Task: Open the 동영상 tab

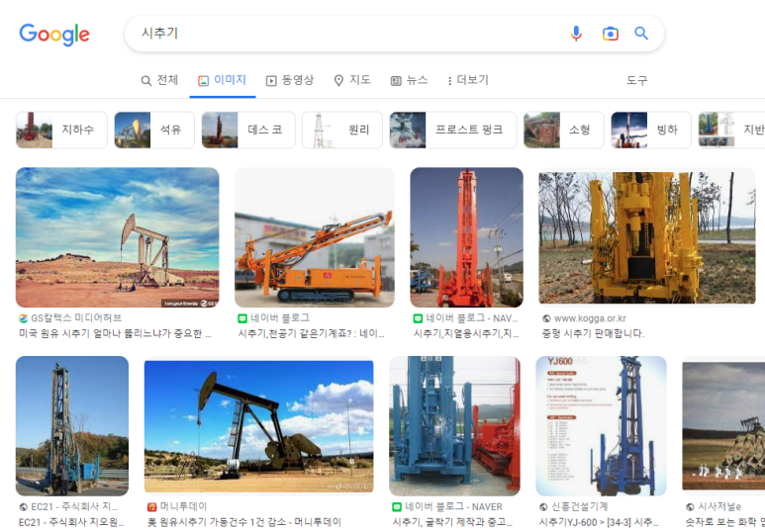Action: coord(290,80)
